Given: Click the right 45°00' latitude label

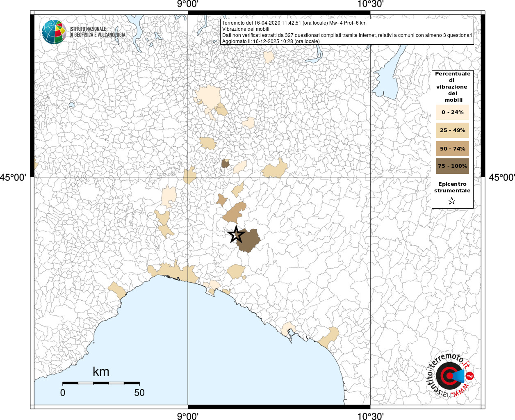Looking at the screenshot, I should 502,177.
